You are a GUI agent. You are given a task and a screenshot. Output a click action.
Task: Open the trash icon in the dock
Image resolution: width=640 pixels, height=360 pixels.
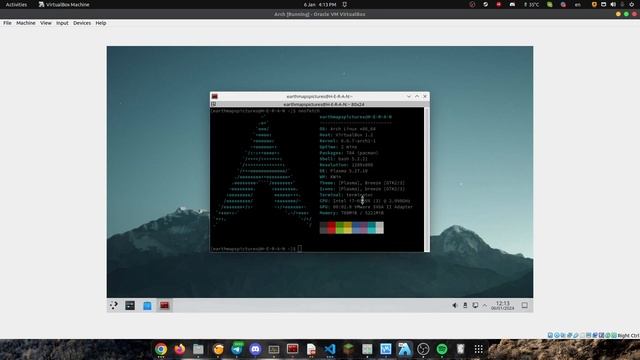[460, 349]
